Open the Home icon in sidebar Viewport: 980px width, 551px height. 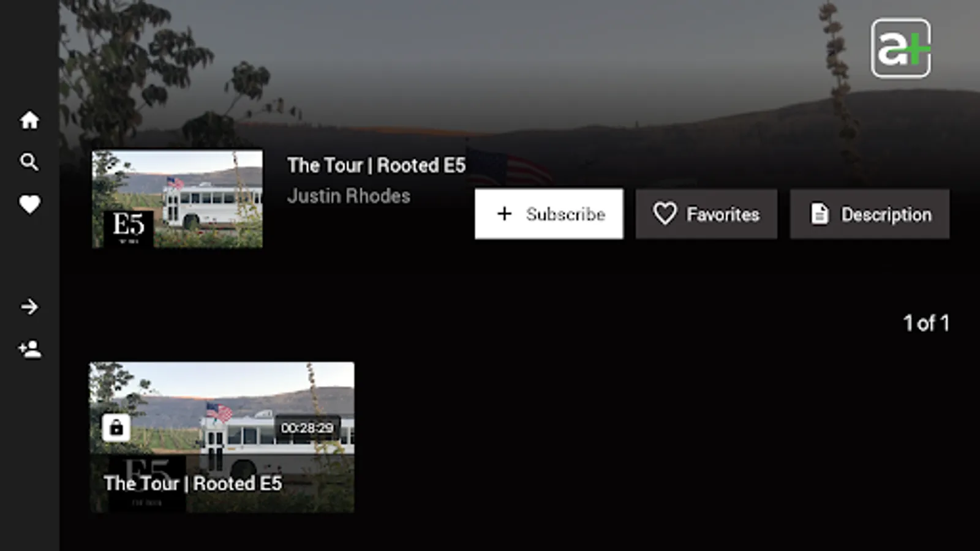[29, 120]
